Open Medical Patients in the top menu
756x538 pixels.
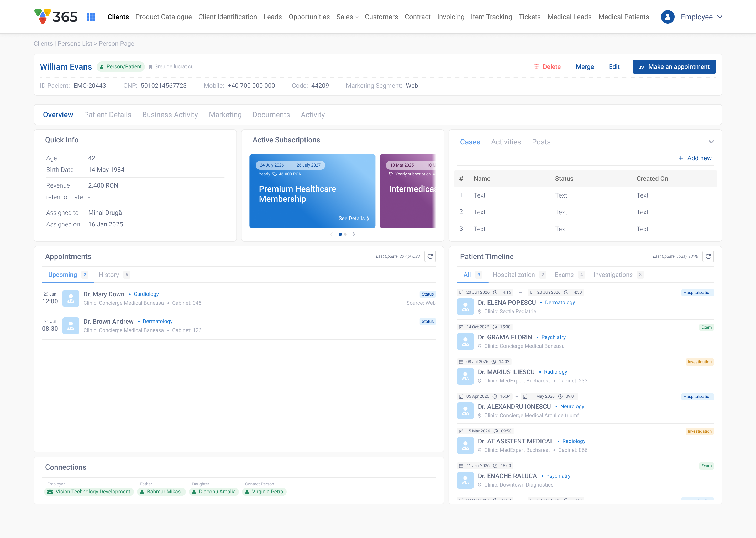pos(624,17)
